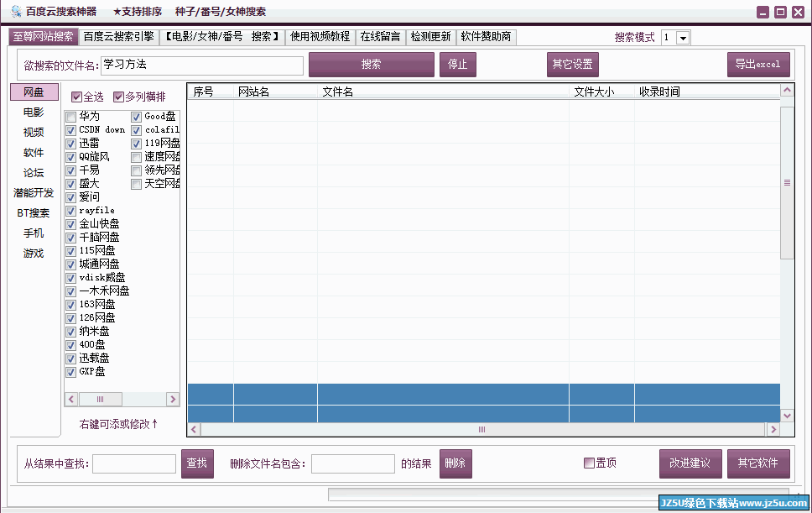Sort results by the 序号 column header

pos(211,92)
